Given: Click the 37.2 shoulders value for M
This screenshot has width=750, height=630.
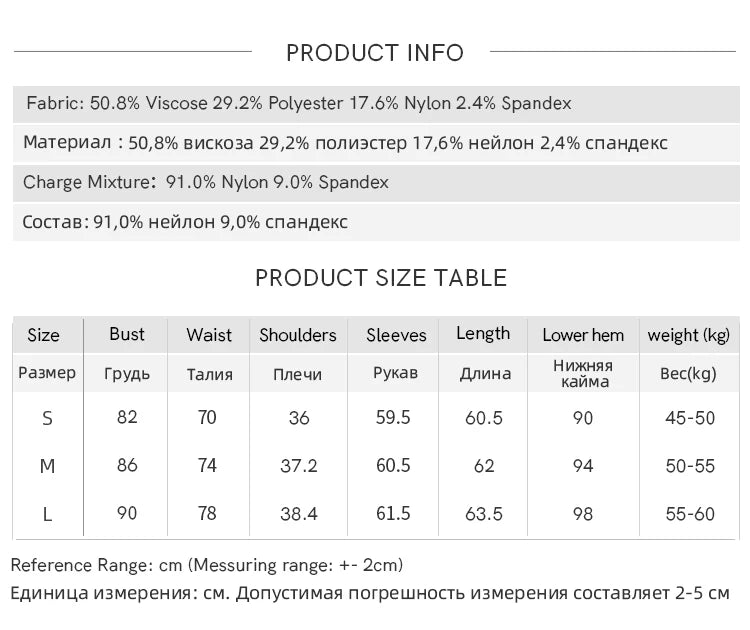Looking at the screenshot, I should point(298,466).
